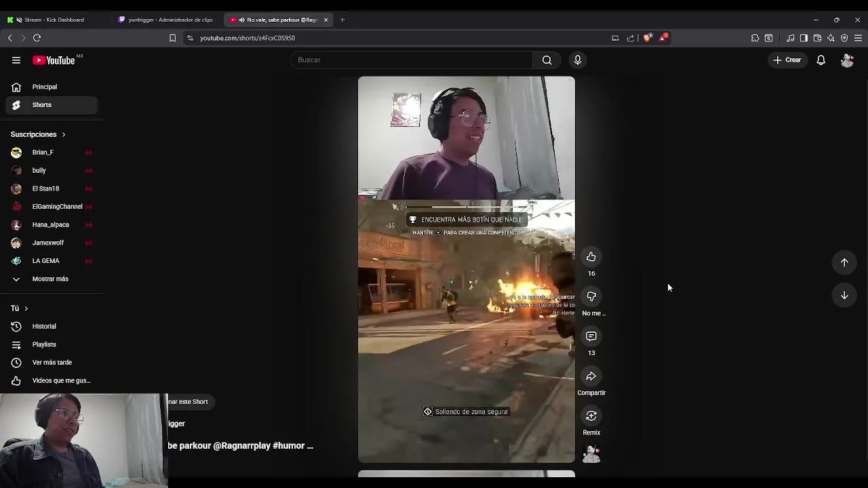Go back in the browser
868x488 pixels.
click(x=10, y=38)
